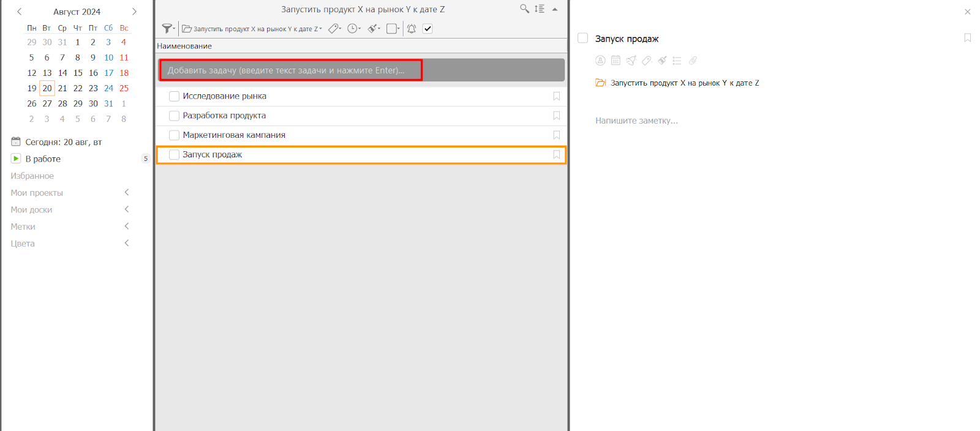The width and height of the screenshot is (980, 431).
Task: Click the Август 2024 calendar title
Action: click(77, 12)
